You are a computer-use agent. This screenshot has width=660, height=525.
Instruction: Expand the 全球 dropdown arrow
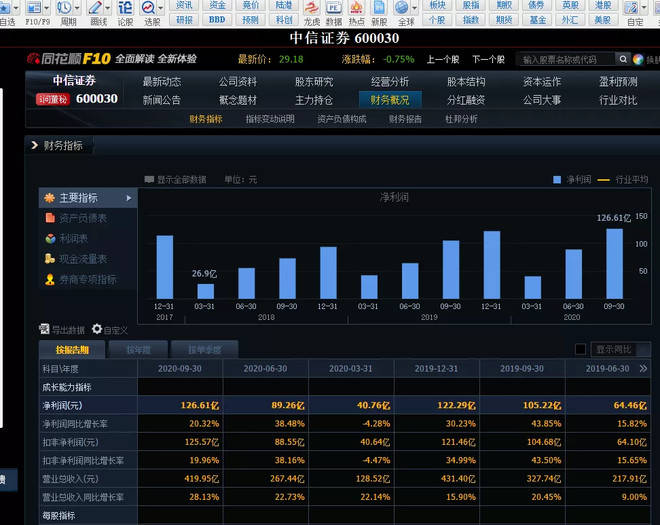(x=414, y=8)
